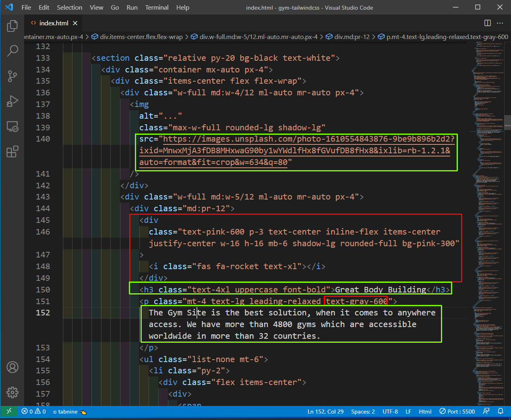Click 'list-none mt-6' class on line 154
Screen dimensions: 511x420
pyautogui.click(x=226, y=359)
